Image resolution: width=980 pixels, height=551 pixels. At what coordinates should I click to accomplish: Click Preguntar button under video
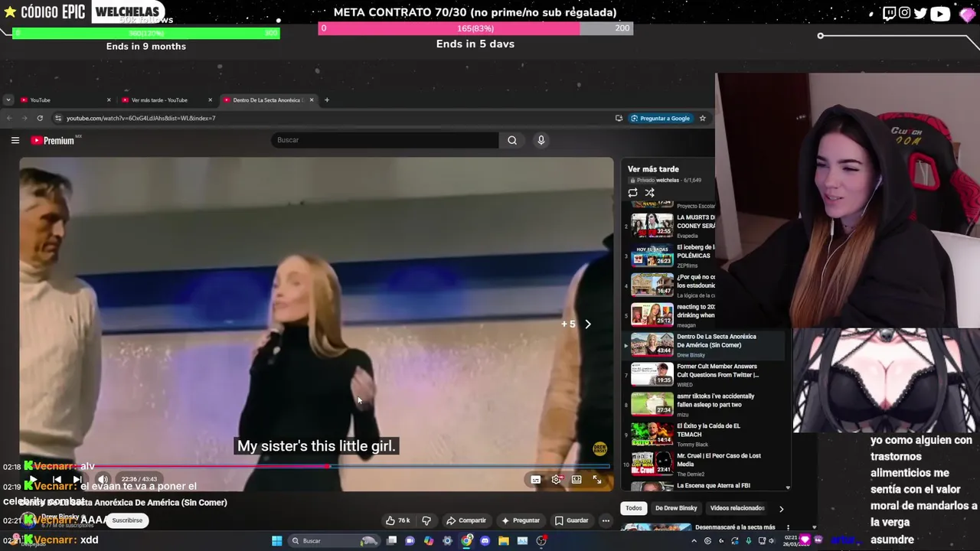tap(521, 520)
